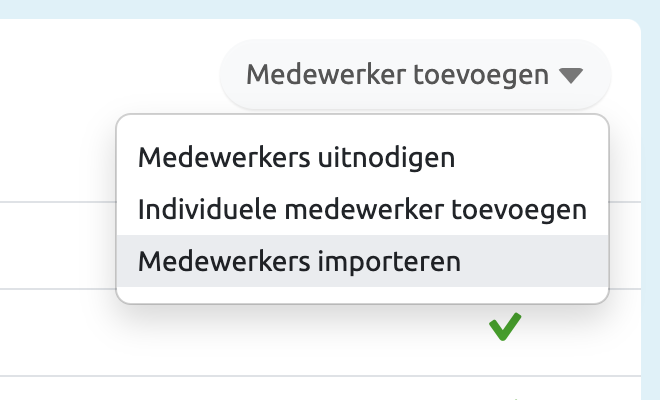Viewport: 660px width, 400px height.
Task: Invite employees via Medewerkers uitnodigen
Action: (x=297, y=158)
